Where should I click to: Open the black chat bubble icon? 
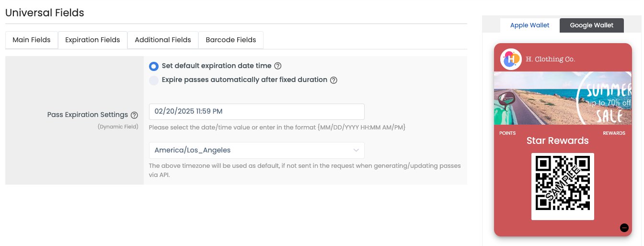tap(624, 228)
